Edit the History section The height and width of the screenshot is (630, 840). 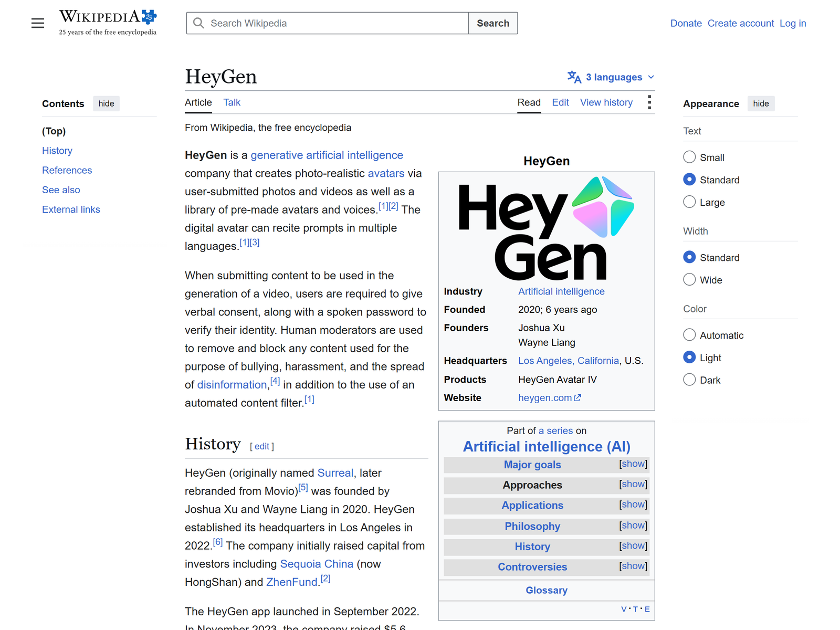[262, 446]
